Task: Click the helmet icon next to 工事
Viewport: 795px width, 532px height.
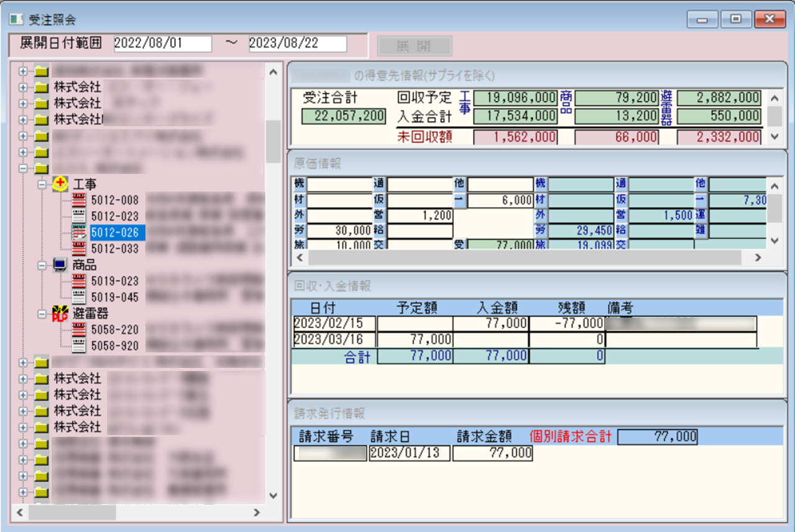Action: coord(60,184)
